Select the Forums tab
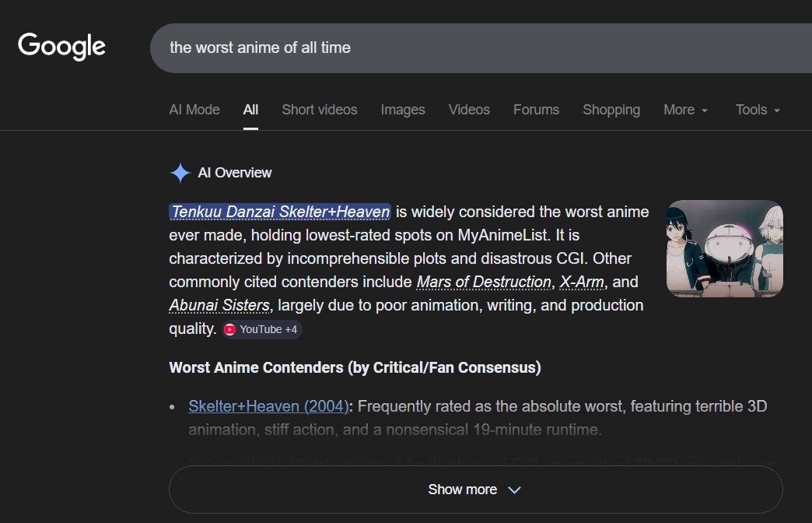Image resolution: width=812 pixels, height=523 pixels. 536,110
